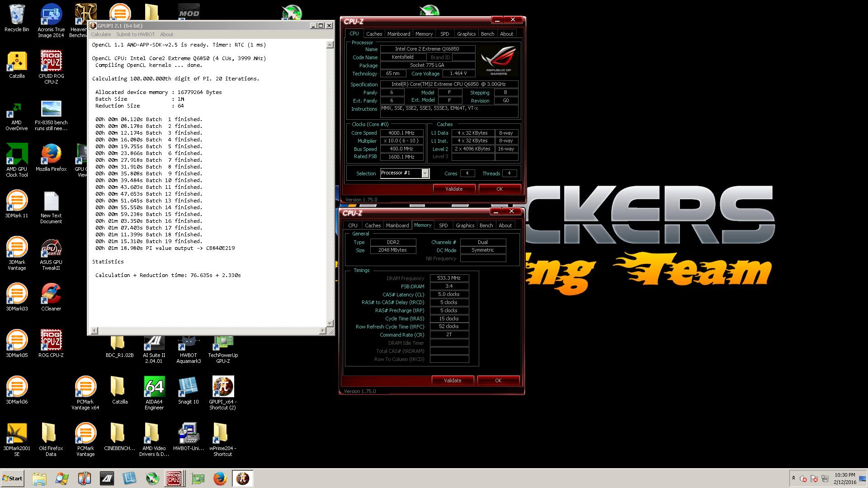This screenshot has height=488, width=868.
Task: Open TechPowerUp GPU-Z shortcut
Action: coord(223,349)
